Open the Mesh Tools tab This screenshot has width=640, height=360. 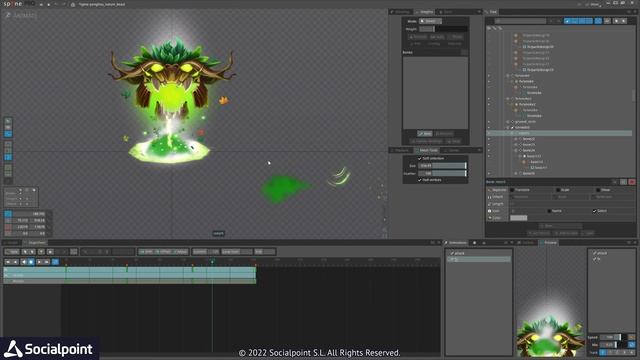coord(427,150)
